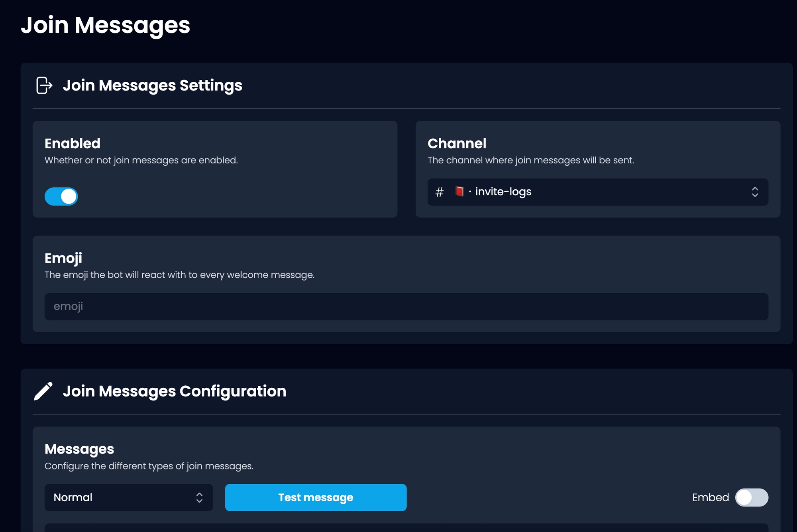Viewport: 797px width, 532px height.
Task: Click the Channel setting title
Action: tap(457, 143)
